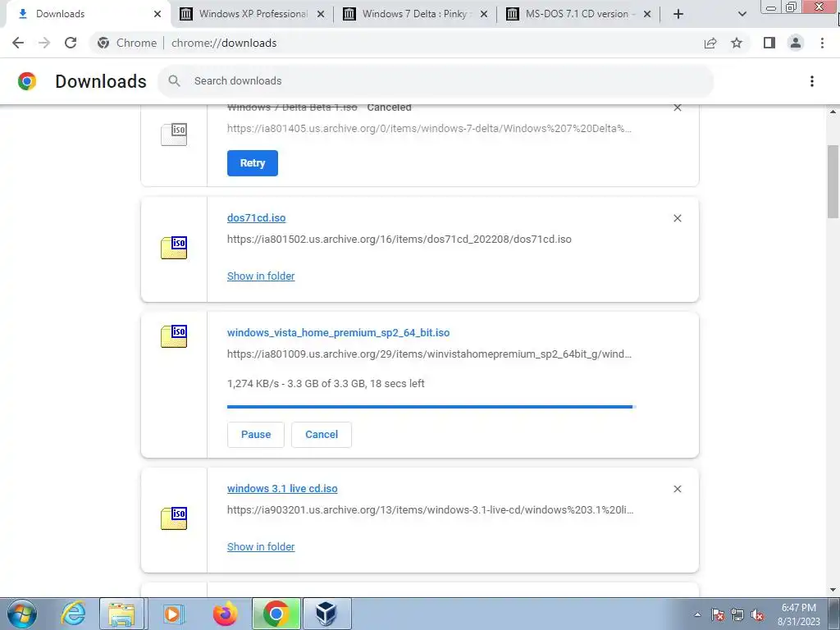Click the page vertical scrollbar thumb

pos(833,181)
